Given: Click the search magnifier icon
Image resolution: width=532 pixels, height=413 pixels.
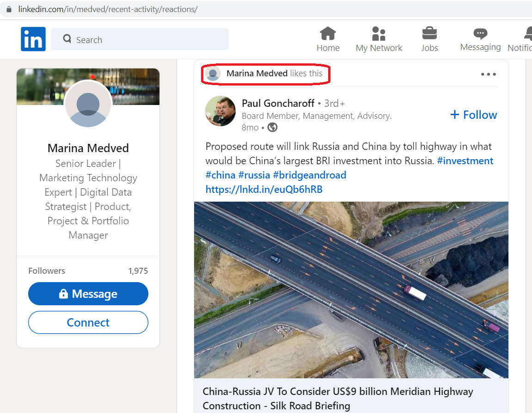Looking at the screenshot, I should coord(67,39).
